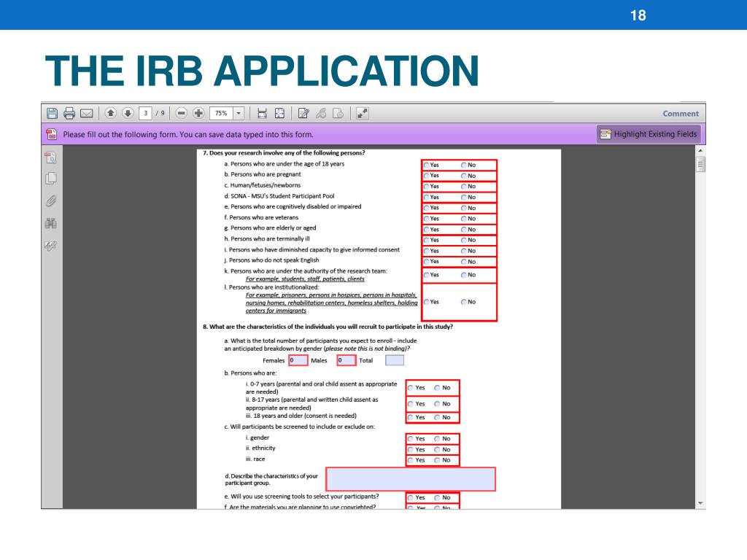747x560 pixels.
Task: Save the PDF document
Action: [x=53, y=113]
